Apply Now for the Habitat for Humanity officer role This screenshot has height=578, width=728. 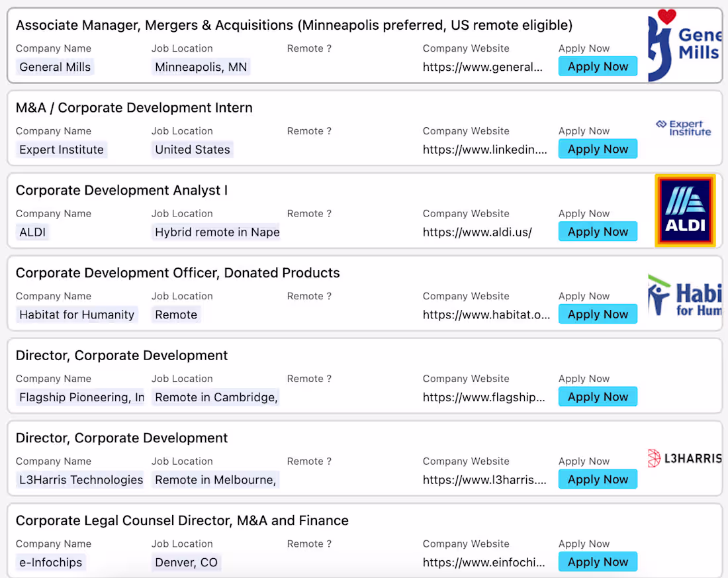pyautogui.click(x=598, y=314)
